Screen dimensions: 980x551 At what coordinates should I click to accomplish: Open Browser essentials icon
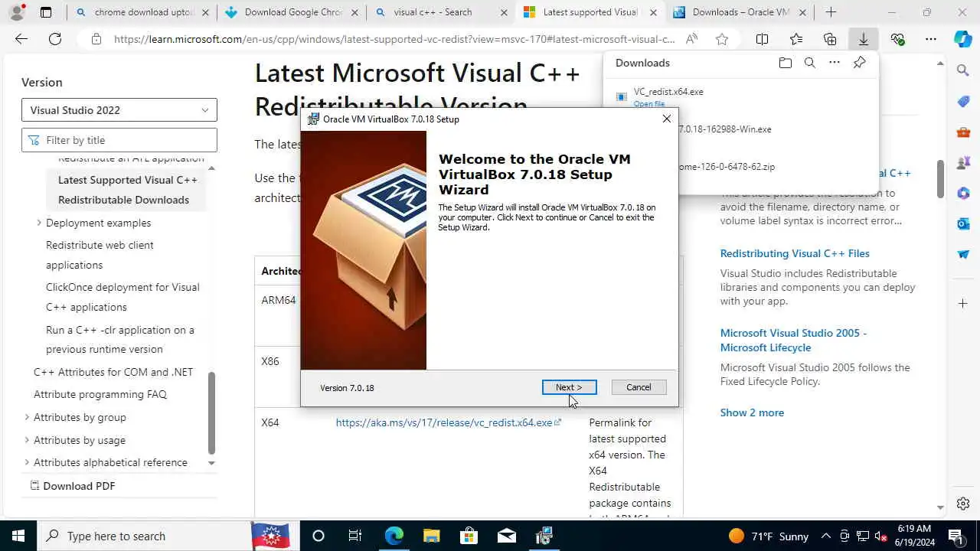[897, 39]
